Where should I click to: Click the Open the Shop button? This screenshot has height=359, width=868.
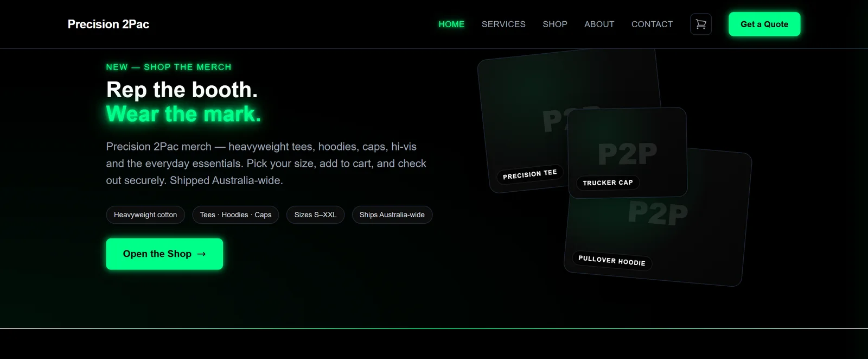point(164,254)
